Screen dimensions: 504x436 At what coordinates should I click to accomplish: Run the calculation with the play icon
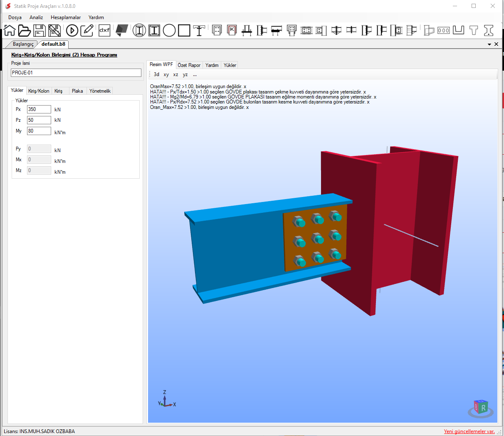click(x=72, y=30)
